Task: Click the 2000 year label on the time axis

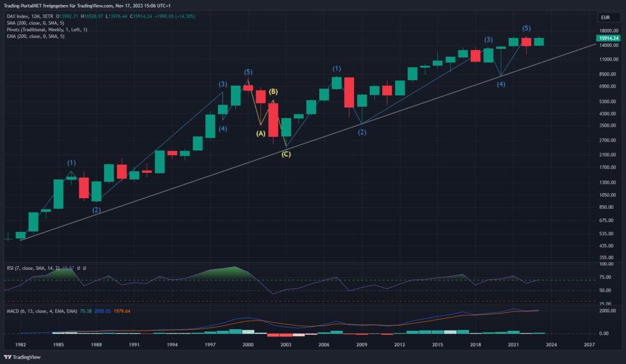Action: pos(248,344)
